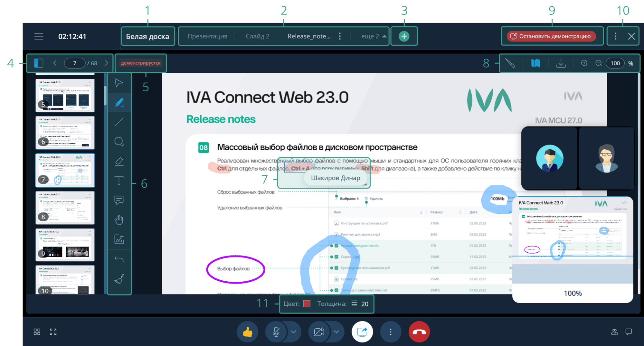
Task: Select the marker drawing tool
Action: [119, 103]
